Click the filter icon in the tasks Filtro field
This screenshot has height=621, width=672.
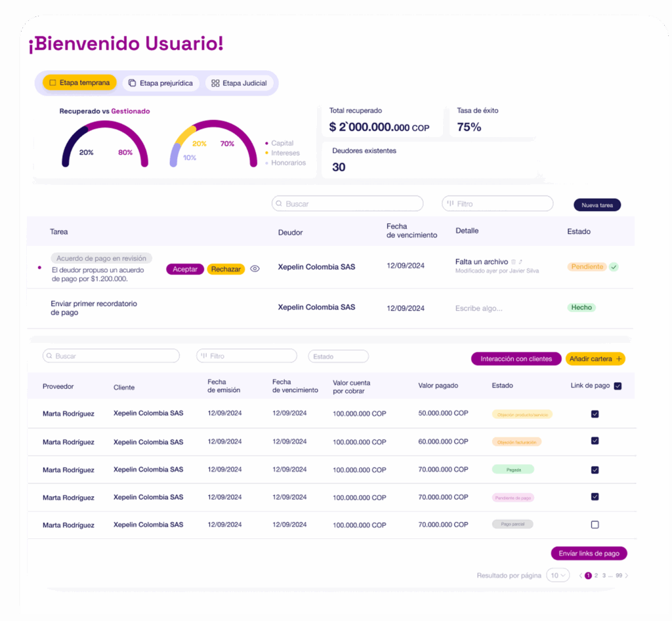(450, 204)
